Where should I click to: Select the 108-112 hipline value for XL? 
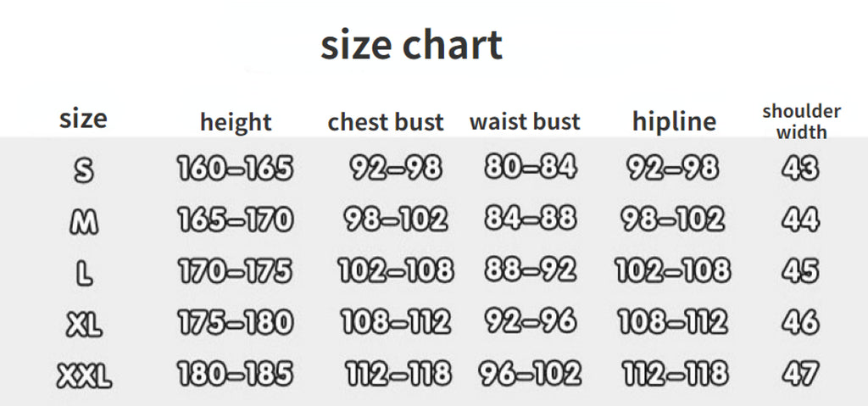tap(672, 322)
